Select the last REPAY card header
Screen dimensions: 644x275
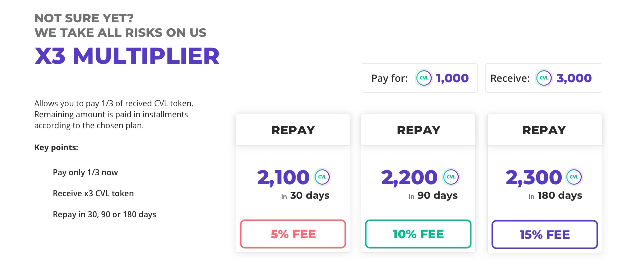pos(545,130)
